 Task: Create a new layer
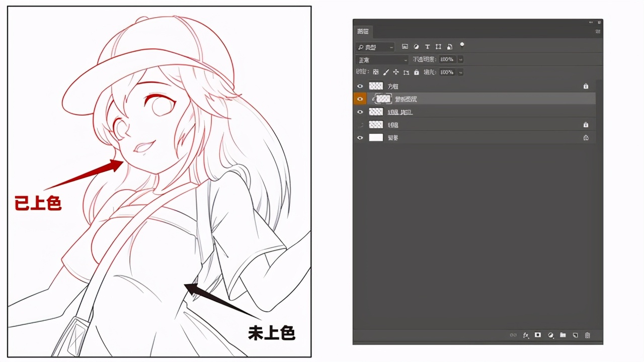[575, 335]
